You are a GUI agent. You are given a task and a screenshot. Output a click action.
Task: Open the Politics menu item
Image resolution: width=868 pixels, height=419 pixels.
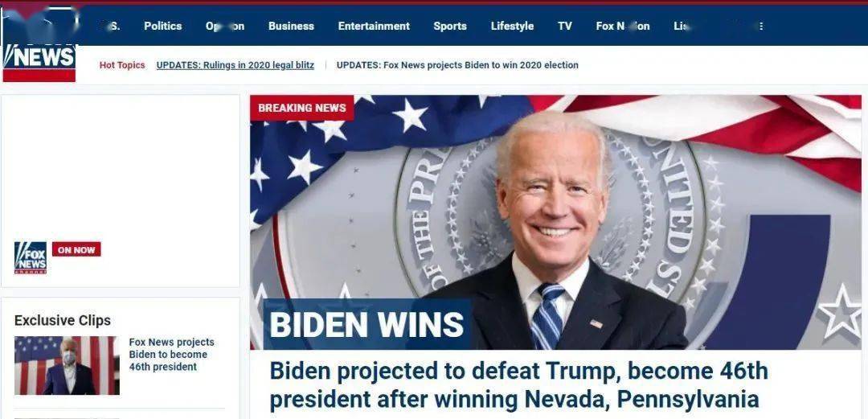[162, 26]
